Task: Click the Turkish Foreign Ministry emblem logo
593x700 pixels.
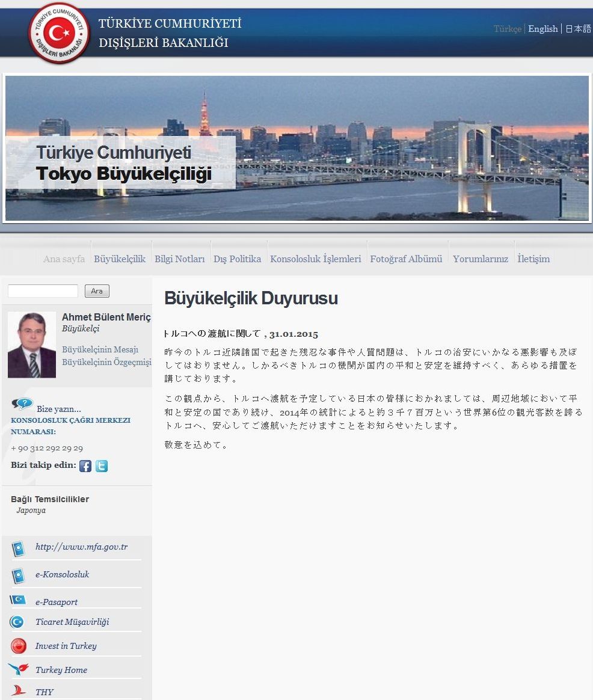Action: (58, 33)
